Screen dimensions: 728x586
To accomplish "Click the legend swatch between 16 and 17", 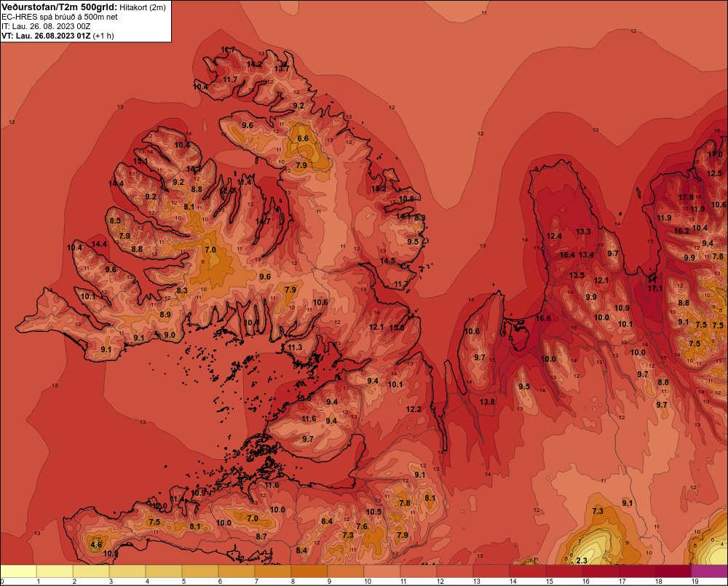I will click(x=601, y=571).
